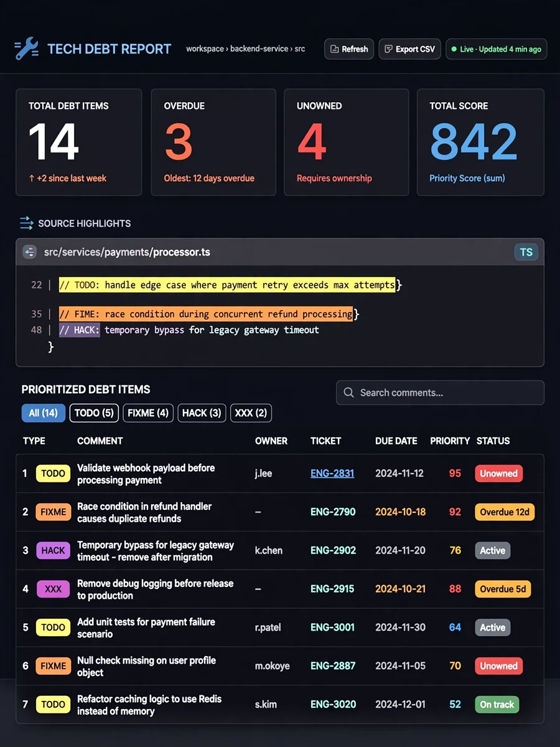Click TODO tag in row 1

53,473
